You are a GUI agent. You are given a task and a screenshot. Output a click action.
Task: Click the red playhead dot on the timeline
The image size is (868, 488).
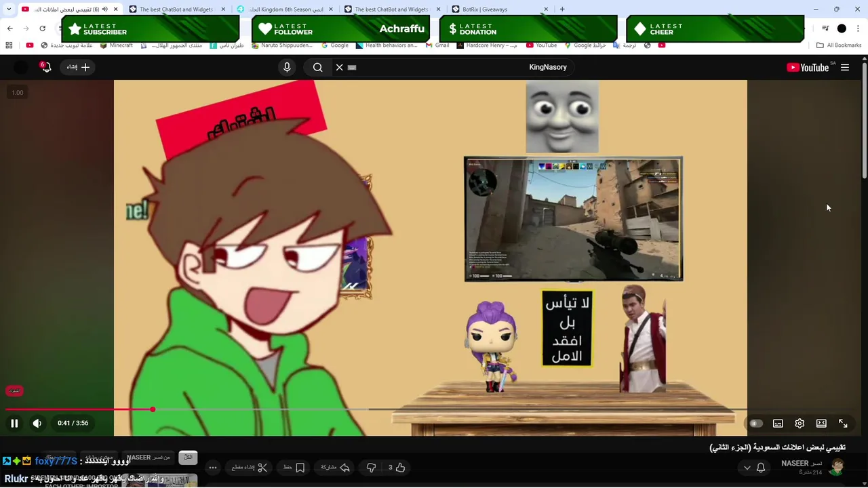tap(153, 409)
